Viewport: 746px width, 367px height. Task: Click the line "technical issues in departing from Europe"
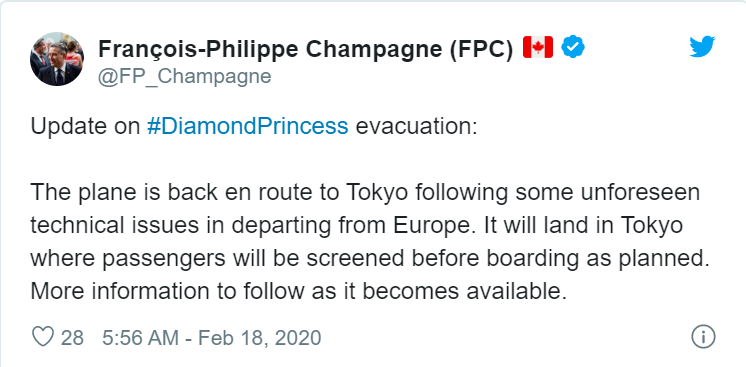[x=357, y=226]
